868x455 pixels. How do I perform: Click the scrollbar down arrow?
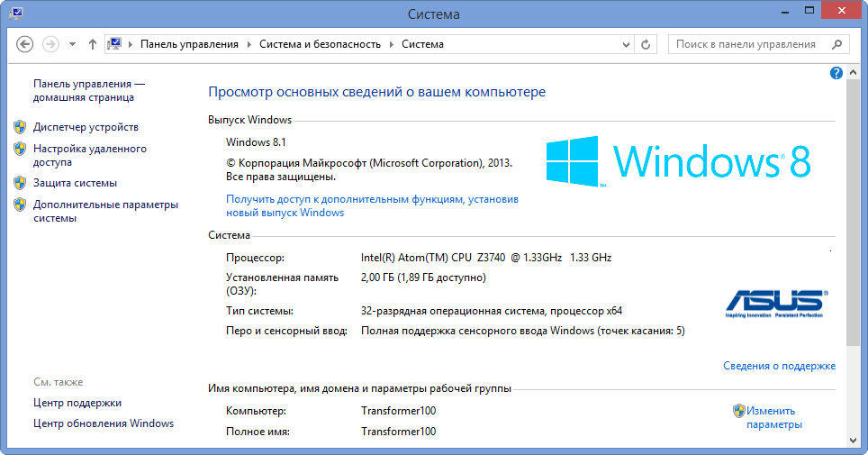[x=853, y=441]
